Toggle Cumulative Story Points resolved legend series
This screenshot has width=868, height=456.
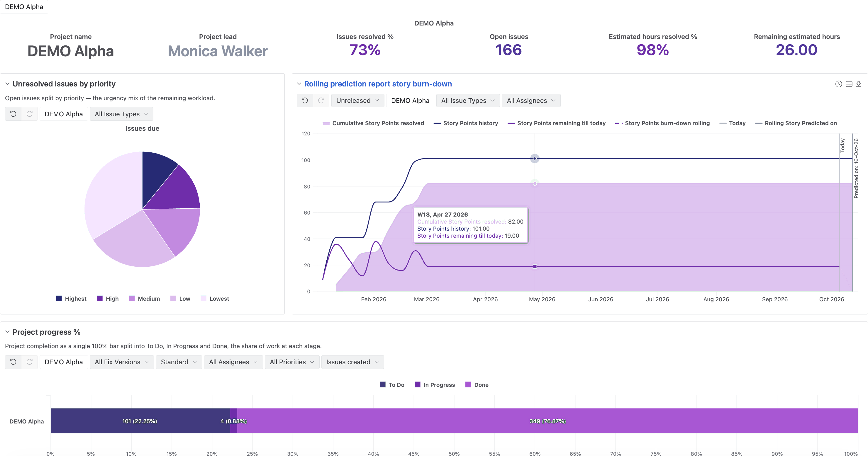click(373, 123)
